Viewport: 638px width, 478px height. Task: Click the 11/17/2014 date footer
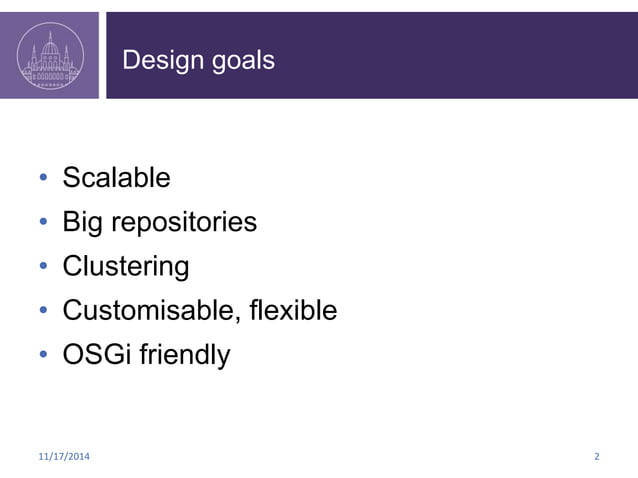click(64, 456)
